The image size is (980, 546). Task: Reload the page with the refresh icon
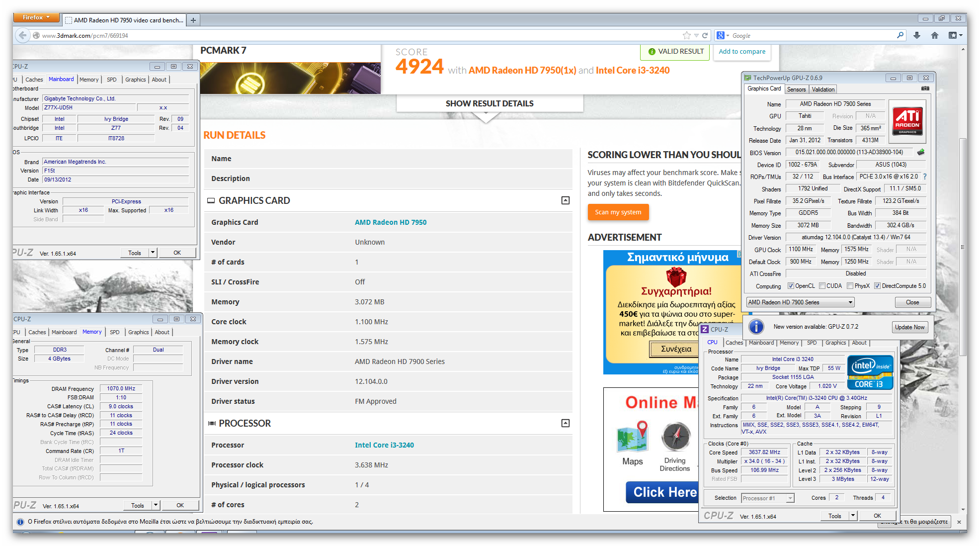[x=705, y=35]
